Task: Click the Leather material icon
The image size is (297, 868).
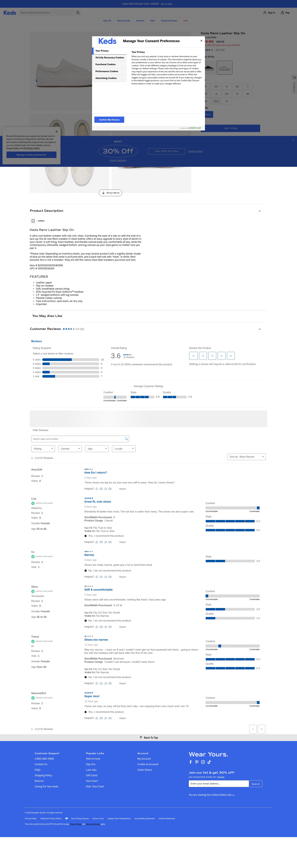Action: 33,221
